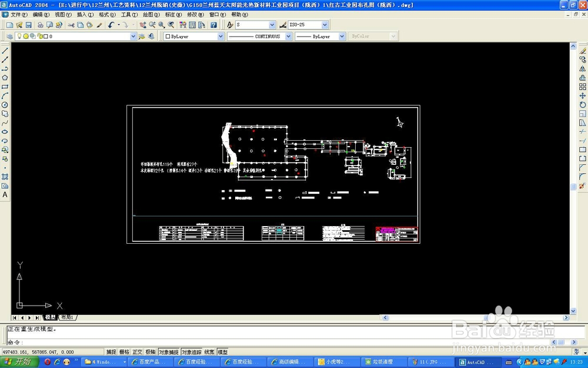
Task: Select the Mirror tool in Modify toolbar
Action: [x=582, y=69]
